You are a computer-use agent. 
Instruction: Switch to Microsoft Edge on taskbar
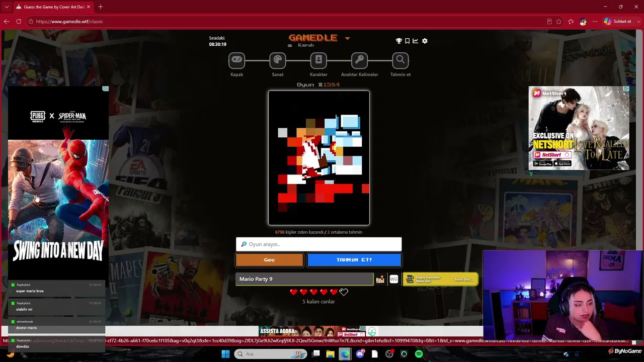click(x=345, y=354)
